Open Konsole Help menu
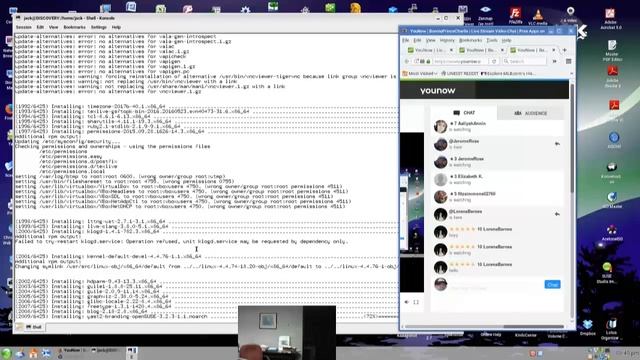Image resolution: width=640 pixels, height=360 pixels. (116, 27)
